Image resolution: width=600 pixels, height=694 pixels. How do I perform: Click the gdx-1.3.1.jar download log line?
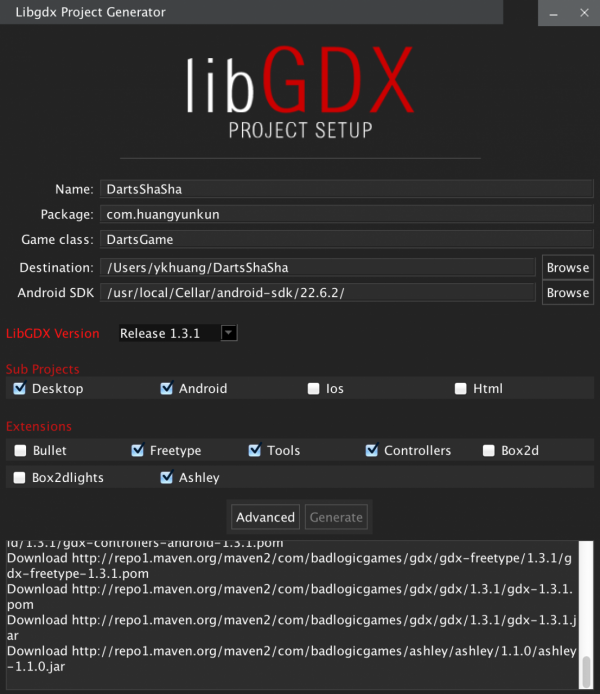[x=292, y=628]
